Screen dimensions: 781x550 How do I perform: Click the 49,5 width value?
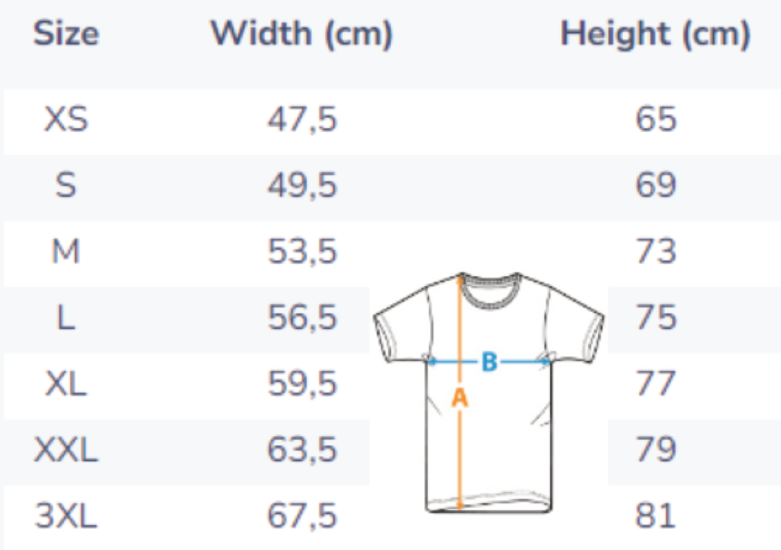click(x=302, y=185)
